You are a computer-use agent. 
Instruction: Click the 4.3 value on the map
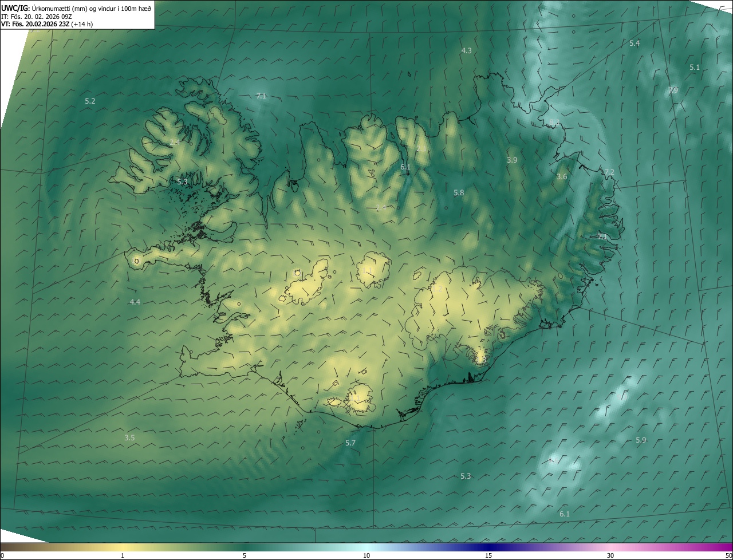pyautogui.click(x=467, y=50)
